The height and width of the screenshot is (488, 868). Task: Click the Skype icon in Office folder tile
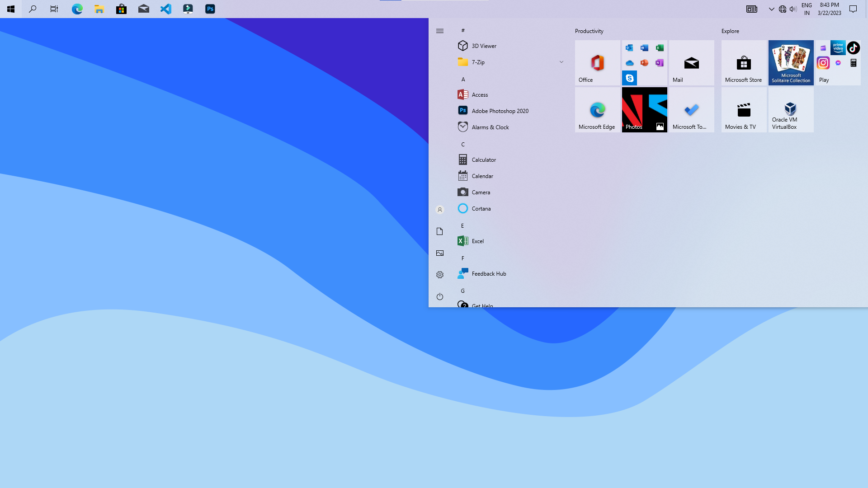tap(629, 78)
